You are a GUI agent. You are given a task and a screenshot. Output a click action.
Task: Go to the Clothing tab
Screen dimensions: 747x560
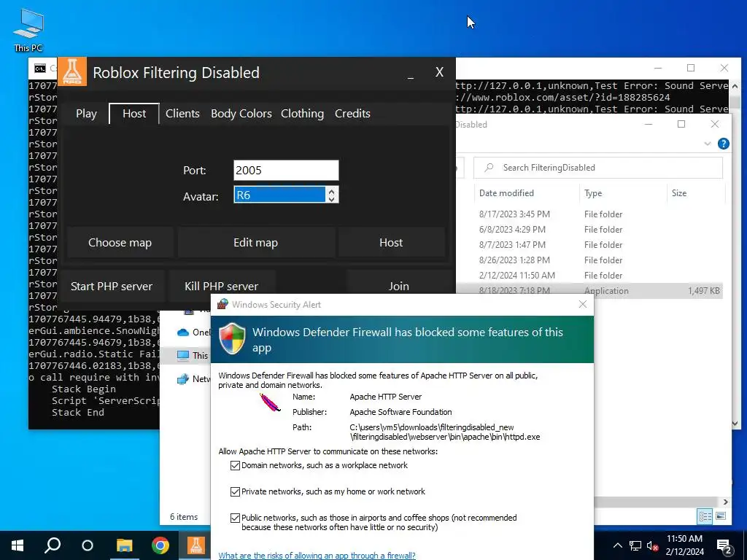click(302, 114)
